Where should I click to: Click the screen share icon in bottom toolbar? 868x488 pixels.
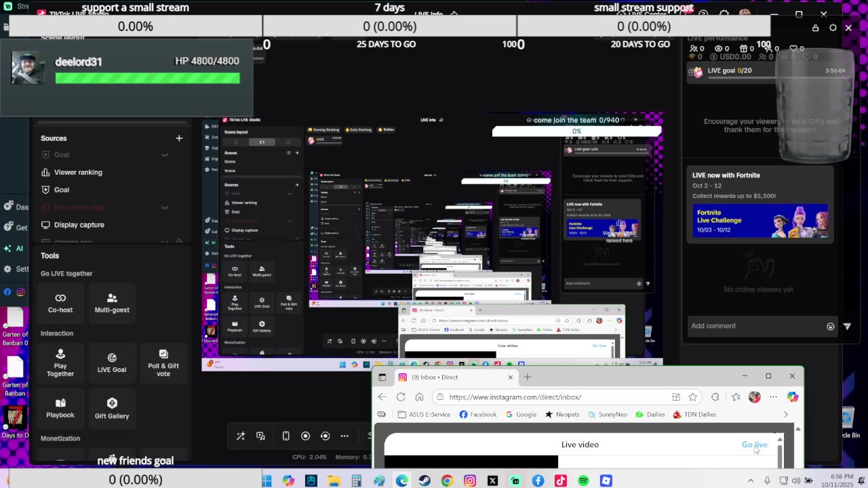(x=261, y=436)
